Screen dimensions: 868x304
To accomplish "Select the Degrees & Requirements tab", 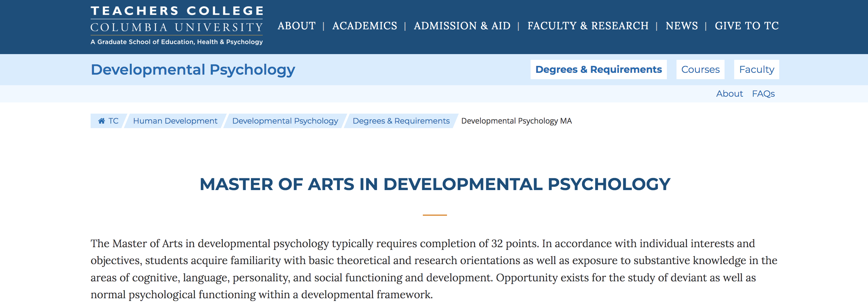I will pyautogui.click(x=598, y=70).
